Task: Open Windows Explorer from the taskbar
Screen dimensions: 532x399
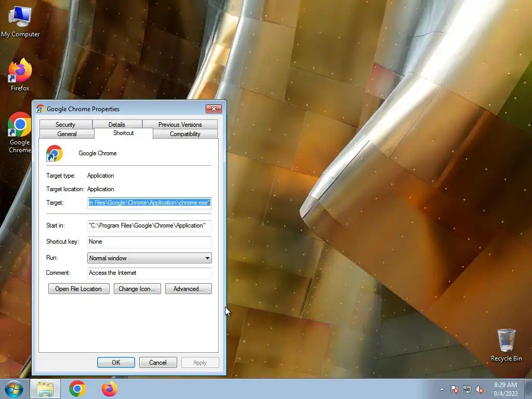Action: (x=45, y=389)
